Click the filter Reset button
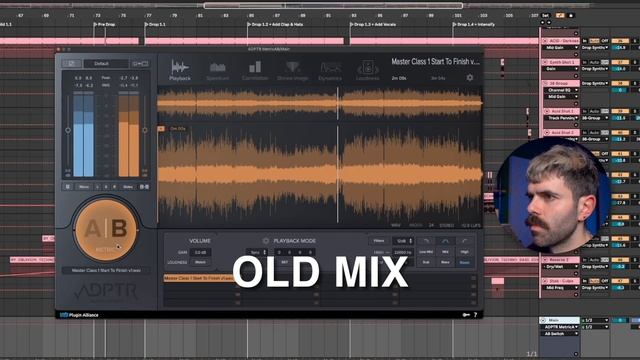 click(x=464, y=262)
